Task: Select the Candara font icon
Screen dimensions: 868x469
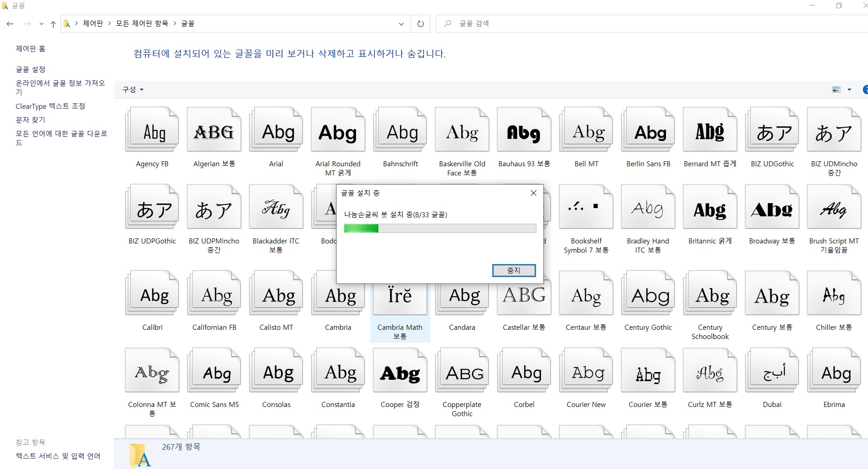Action: coord(462,299)
